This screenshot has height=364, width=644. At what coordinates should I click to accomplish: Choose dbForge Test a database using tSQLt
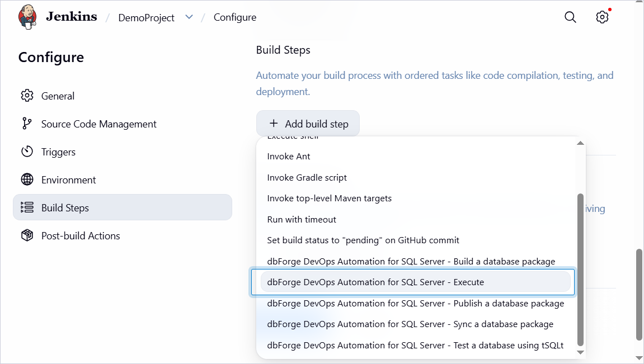point(416,345)
